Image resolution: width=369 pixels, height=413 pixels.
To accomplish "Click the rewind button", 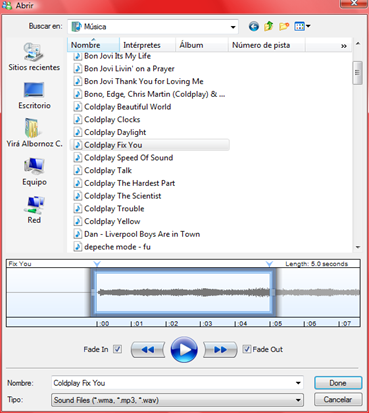I will [x=148, y=350].
